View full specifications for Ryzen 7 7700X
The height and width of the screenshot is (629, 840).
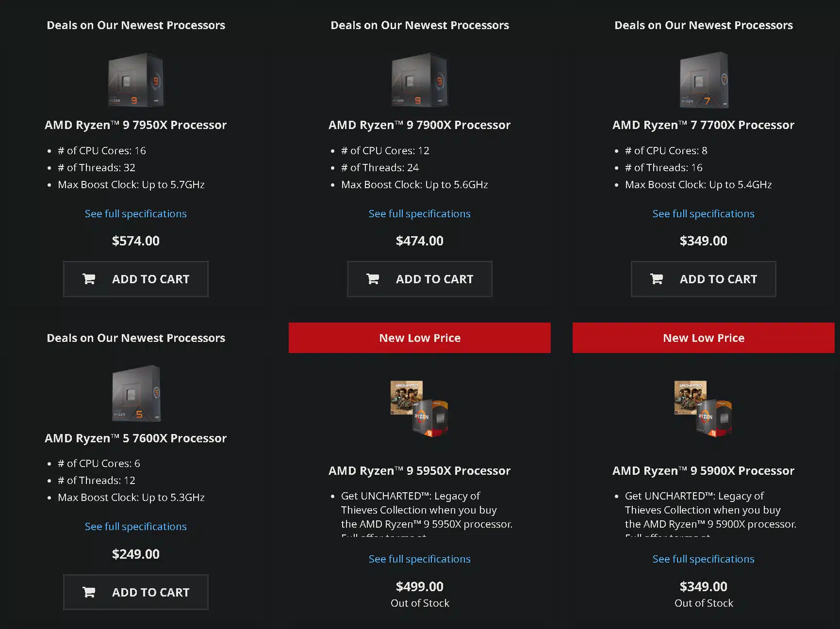(x=704, y=214)
